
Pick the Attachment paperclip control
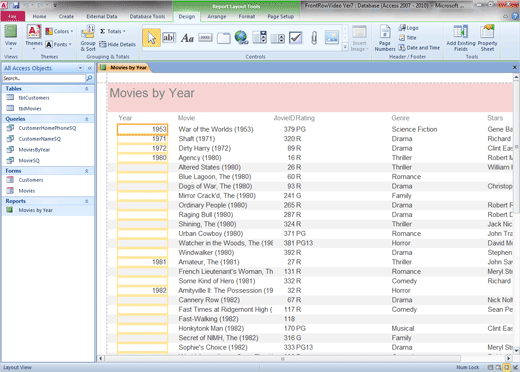pyautogui.click(x=314, y=38)
